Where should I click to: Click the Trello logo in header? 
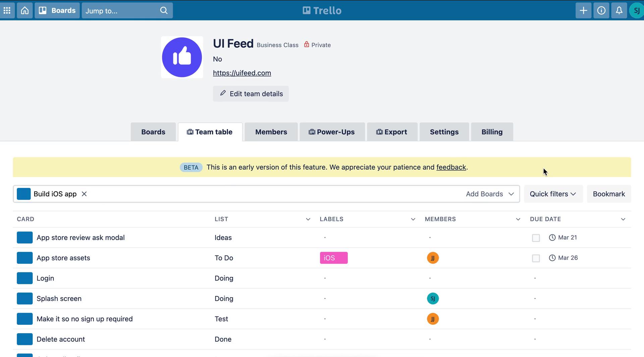click(x=322, y=10)
